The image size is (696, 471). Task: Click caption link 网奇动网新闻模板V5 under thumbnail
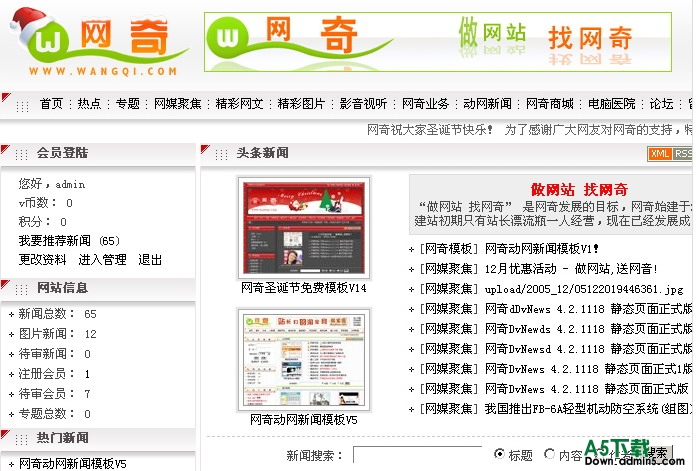304,420
